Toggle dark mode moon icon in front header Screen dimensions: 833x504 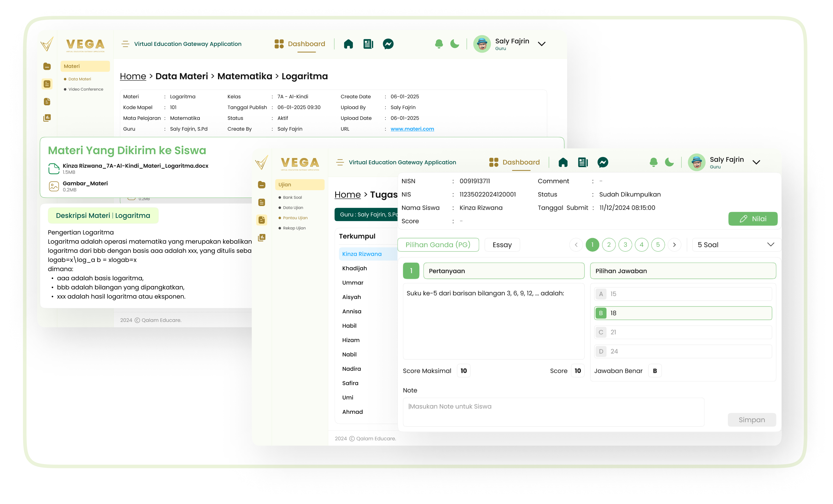669,162
